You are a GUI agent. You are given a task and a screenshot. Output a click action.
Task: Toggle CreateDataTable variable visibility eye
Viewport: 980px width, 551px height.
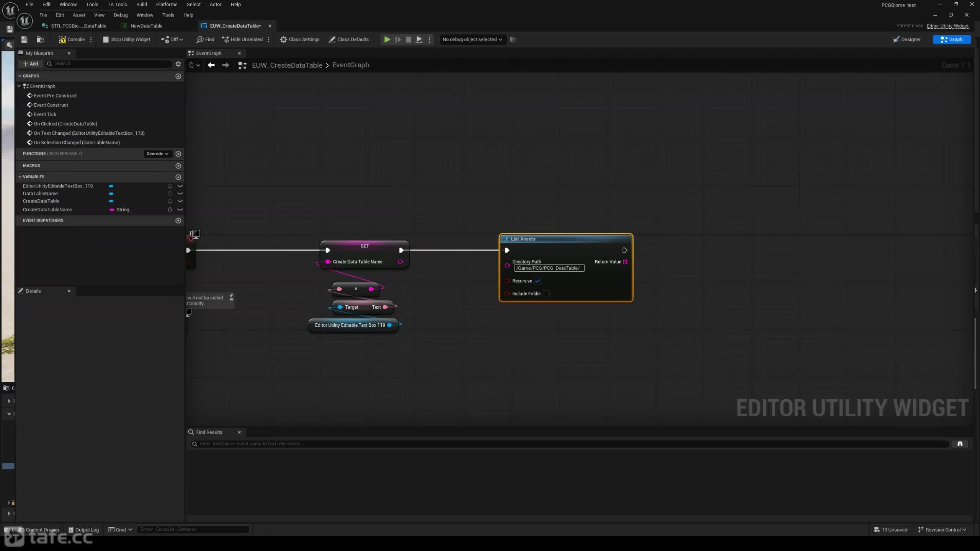tap(180, 201)
